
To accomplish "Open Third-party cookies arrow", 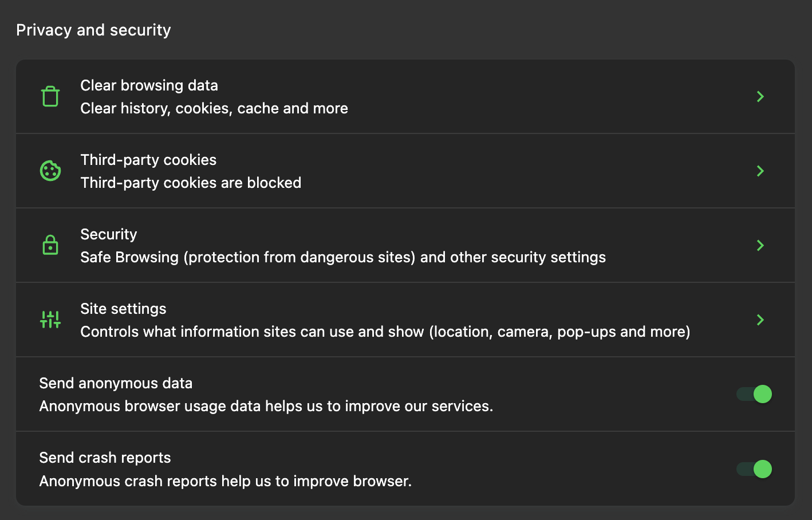I will click(x=760, y=171).
